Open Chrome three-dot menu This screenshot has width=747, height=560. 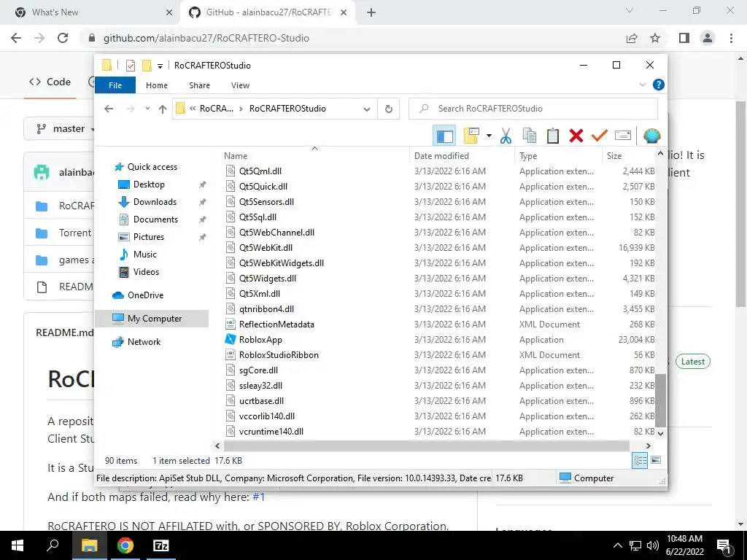(x=731, y=38)
